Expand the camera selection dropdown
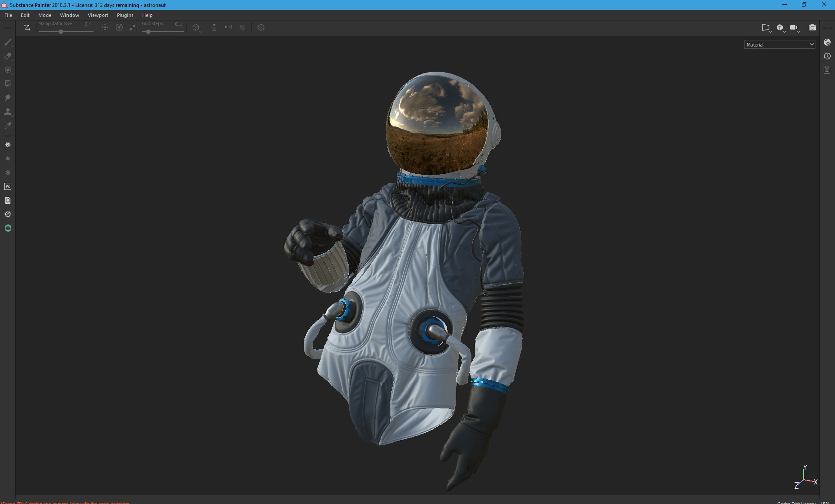835x504 pixels. (795, 28)
